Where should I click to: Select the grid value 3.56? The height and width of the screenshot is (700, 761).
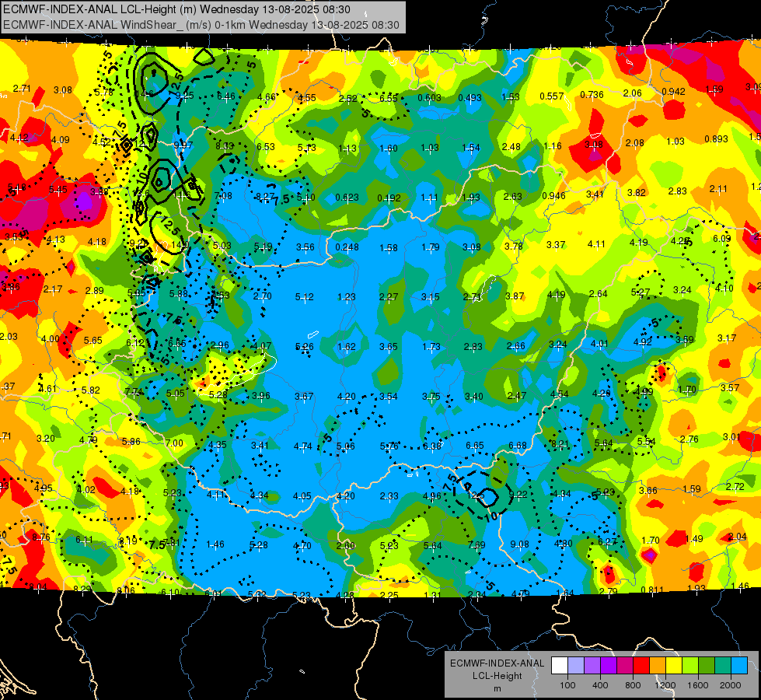click(305, 247)
